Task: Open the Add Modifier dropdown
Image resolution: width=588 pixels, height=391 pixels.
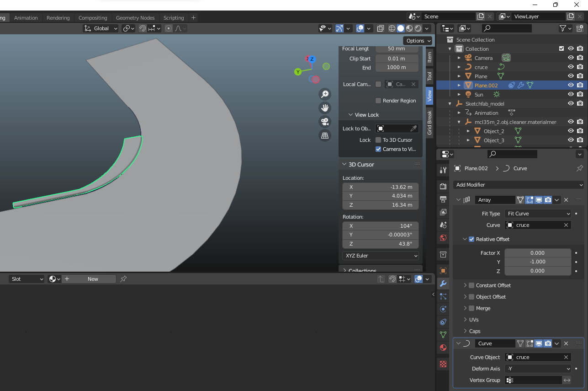Action: (519, 185)
